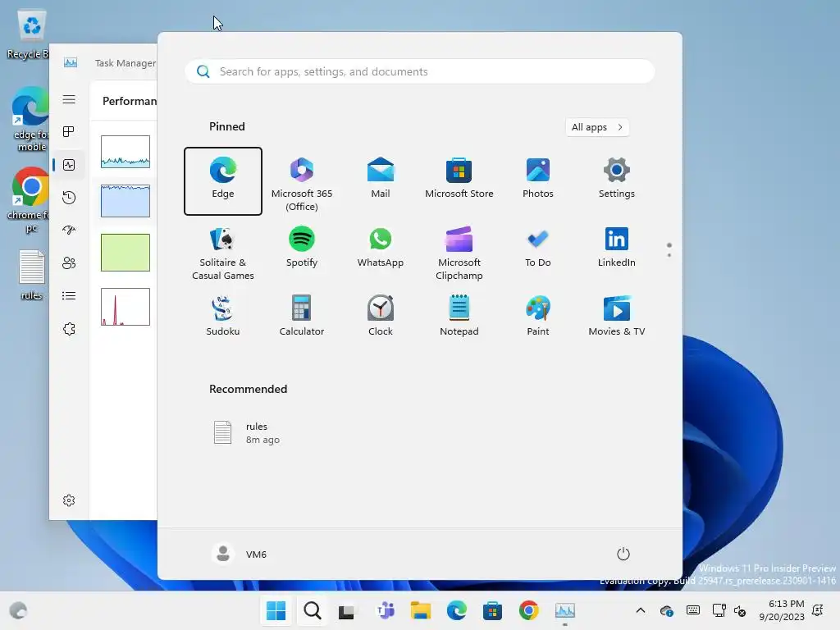Open the clock and date flyout
This screenshot has width=840, height=630.
click(781, 610)
